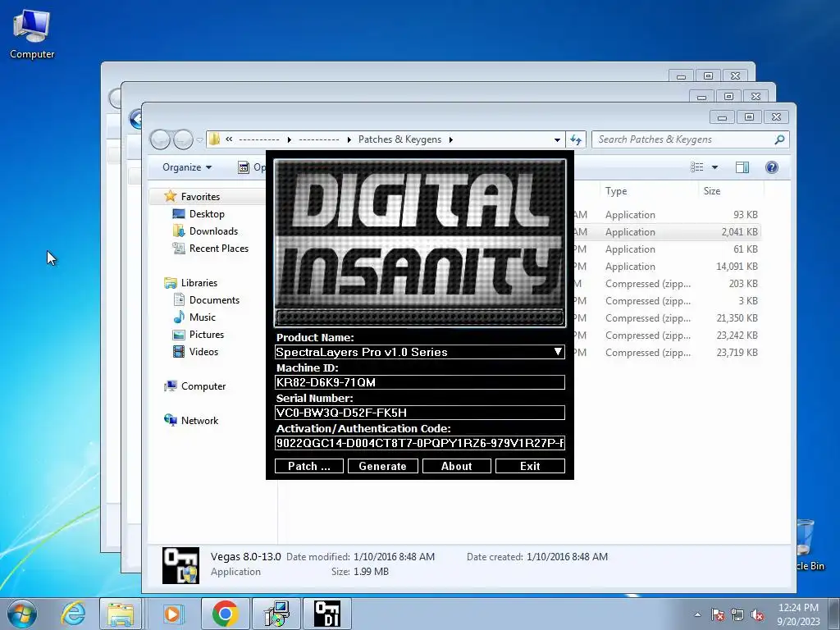Select Computer in the navigation pane
This screenshot has height=630, width=840.
[203, 386]
